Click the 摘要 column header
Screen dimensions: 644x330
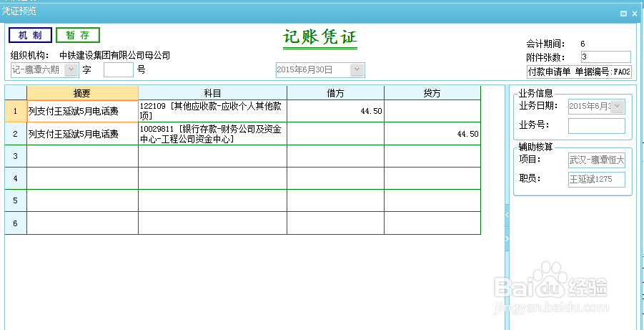tap(82, 93)
